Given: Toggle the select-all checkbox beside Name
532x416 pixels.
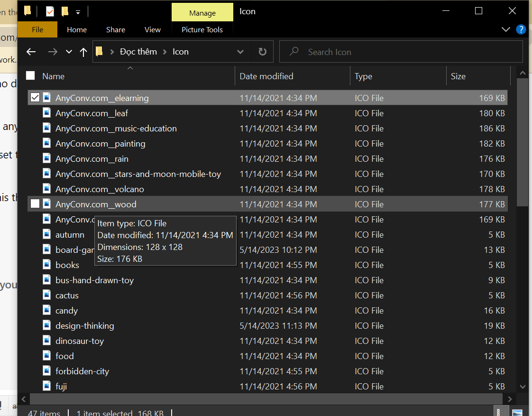Looking at the screenshot, I should tap(30, 76).
